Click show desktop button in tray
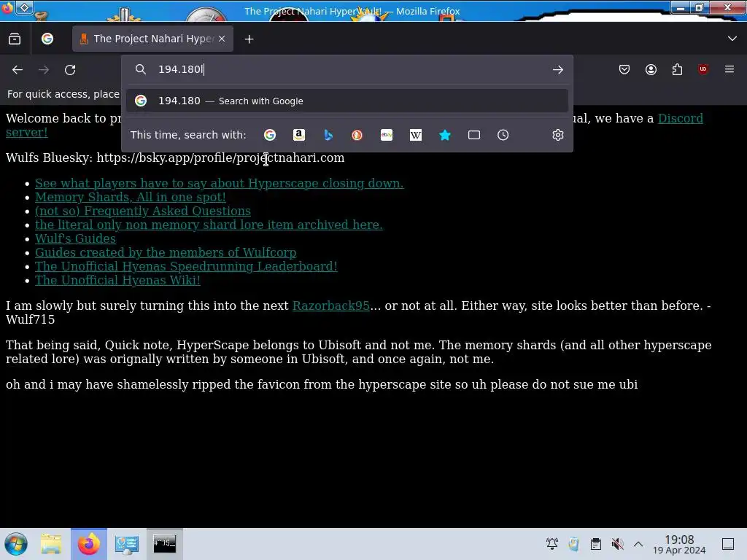The height and width of the screenshot is (560, 747). tap(728, 544)
